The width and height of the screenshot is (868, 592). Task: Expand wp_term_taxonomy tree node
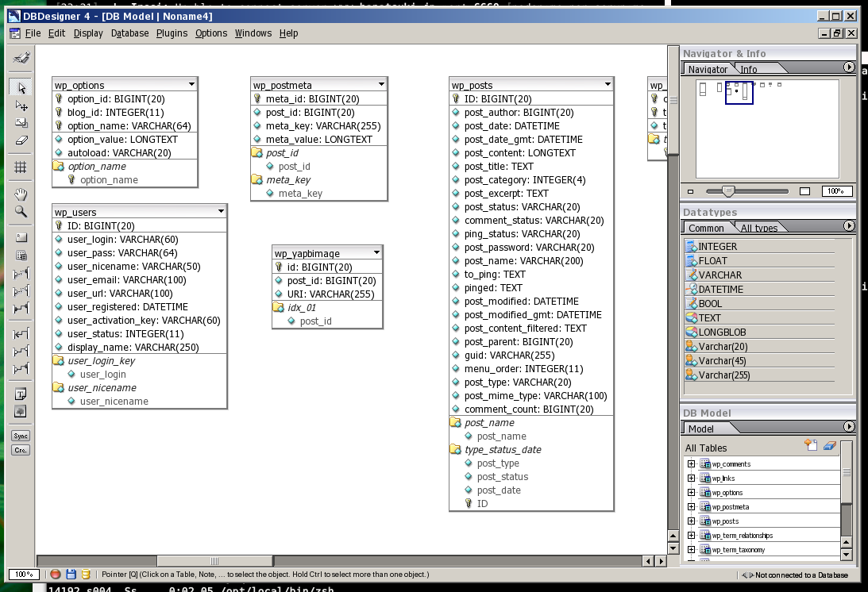[691, 550]
